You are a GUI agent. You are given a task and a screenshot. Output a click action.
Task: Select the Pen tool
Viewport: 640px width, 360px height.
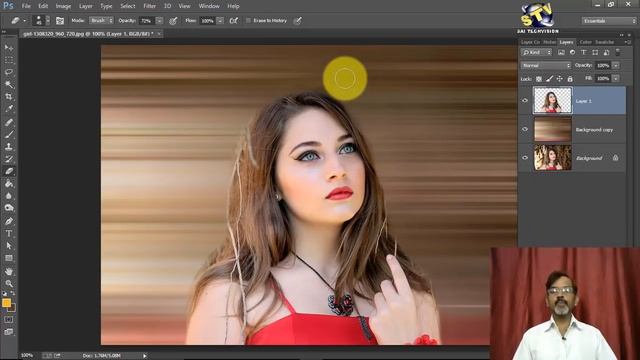pos(9,221)
